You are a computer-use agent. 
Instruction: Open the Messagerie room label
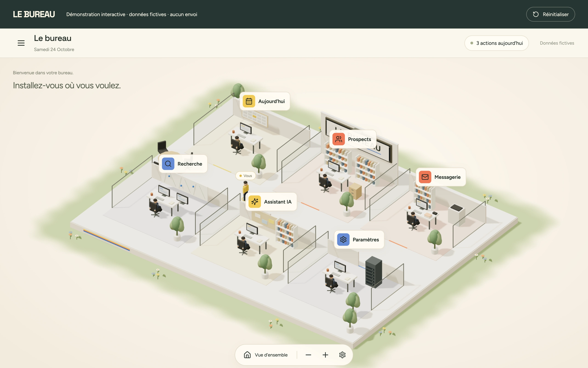coord(441,177)
